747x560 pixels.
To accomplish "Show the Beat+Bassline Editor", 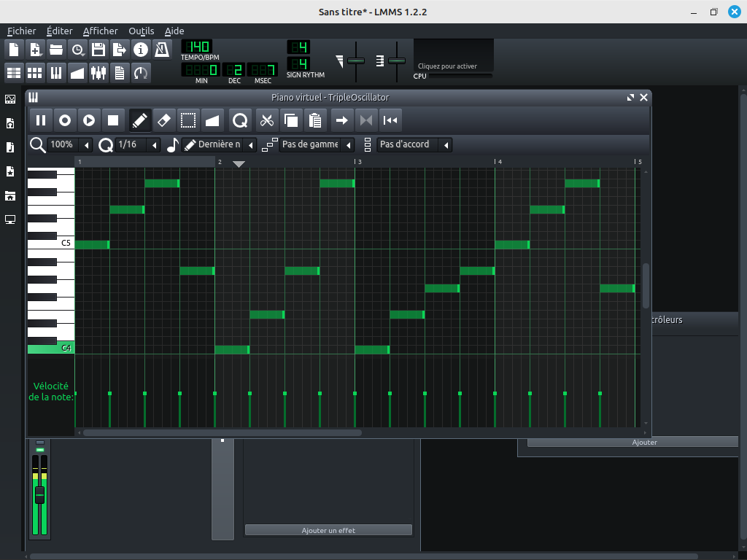I will tap(35, 73).
